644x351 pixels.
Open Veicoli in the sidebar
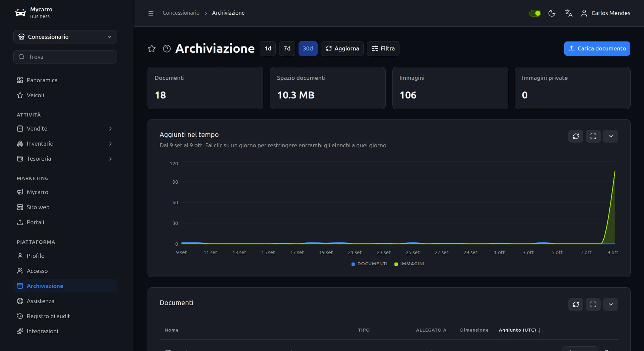(x=65, y=95)
